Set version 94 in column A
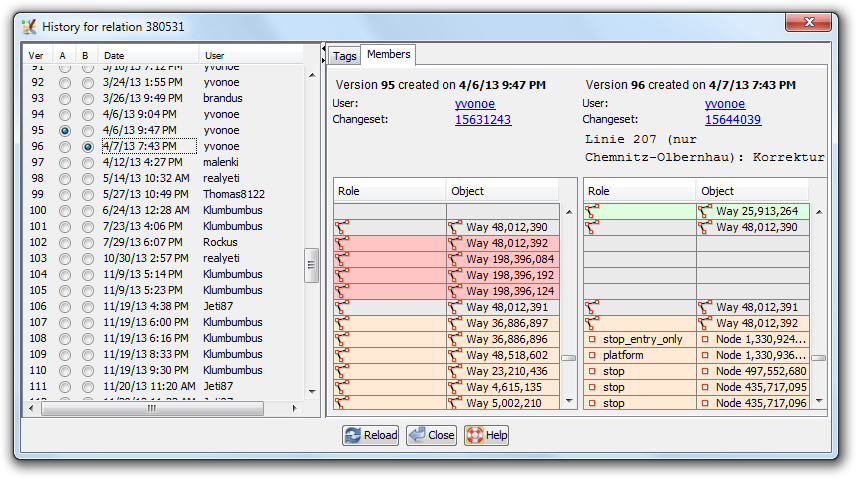The image size is (857, 479). [64, 115]
